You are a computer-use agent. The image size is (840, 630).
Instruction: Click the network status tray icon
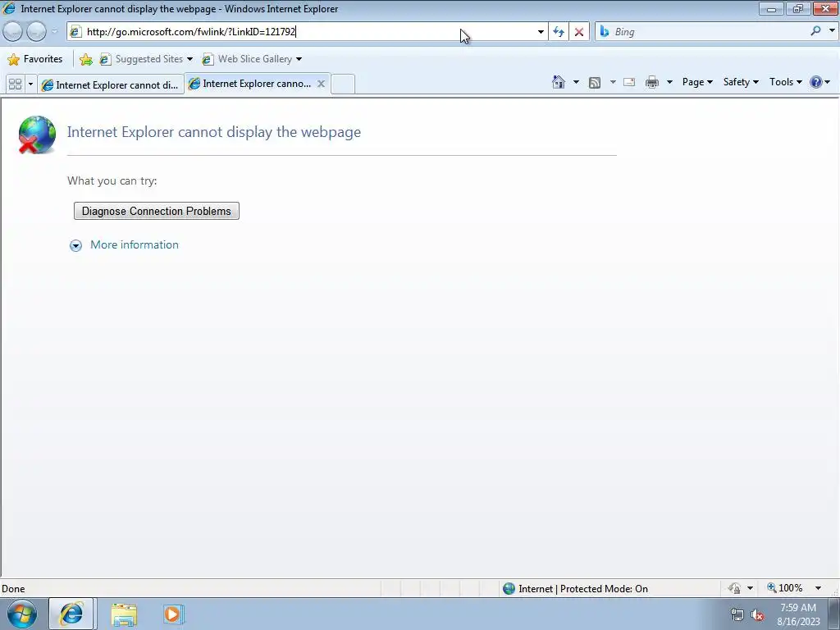click(x=737, y=615)
